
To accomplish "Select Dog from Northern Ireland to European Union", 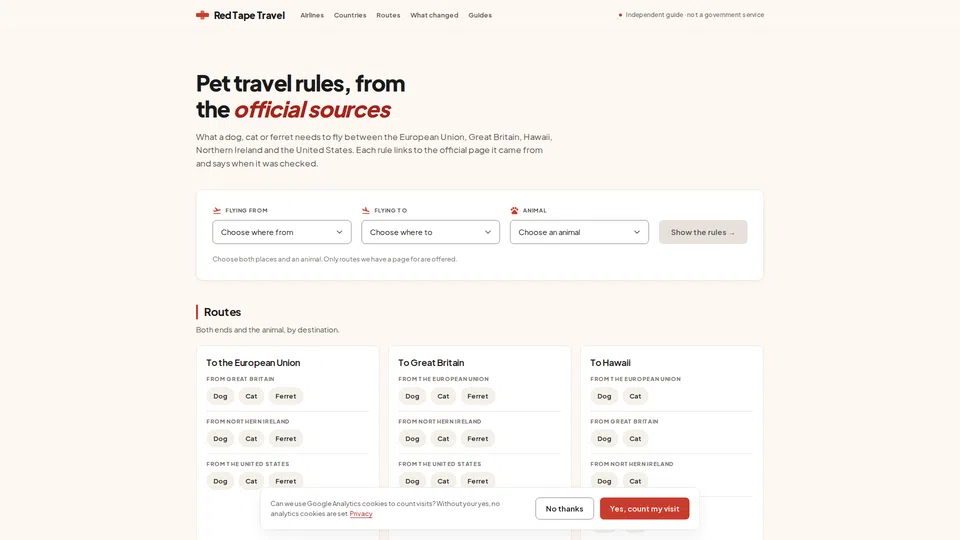I will pos(220,438).
